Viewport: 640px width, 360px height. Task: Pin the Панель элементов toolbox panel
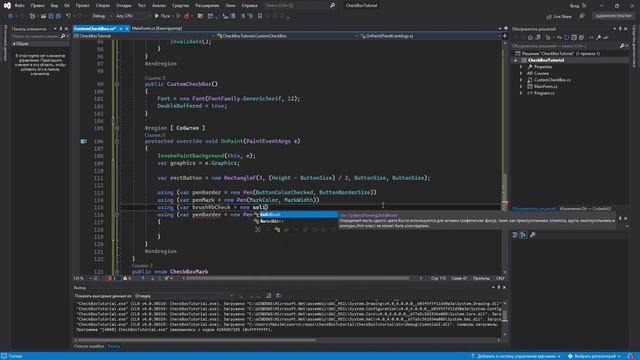tap(61, 29)
